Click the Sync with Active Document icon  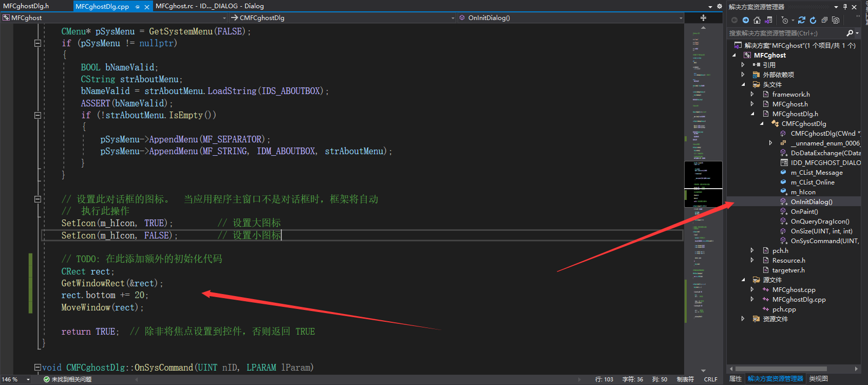click(802, 20)
